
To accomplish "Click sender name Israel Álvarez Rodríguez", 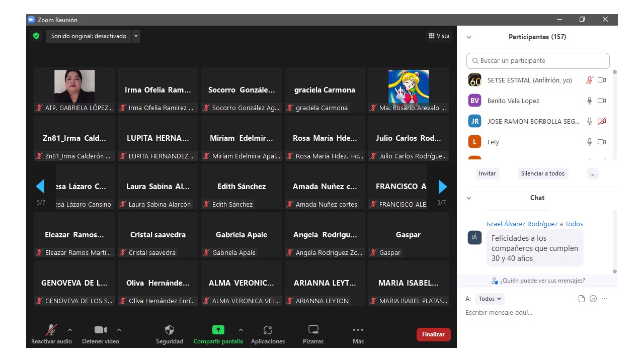I will (x=522, y=224).
